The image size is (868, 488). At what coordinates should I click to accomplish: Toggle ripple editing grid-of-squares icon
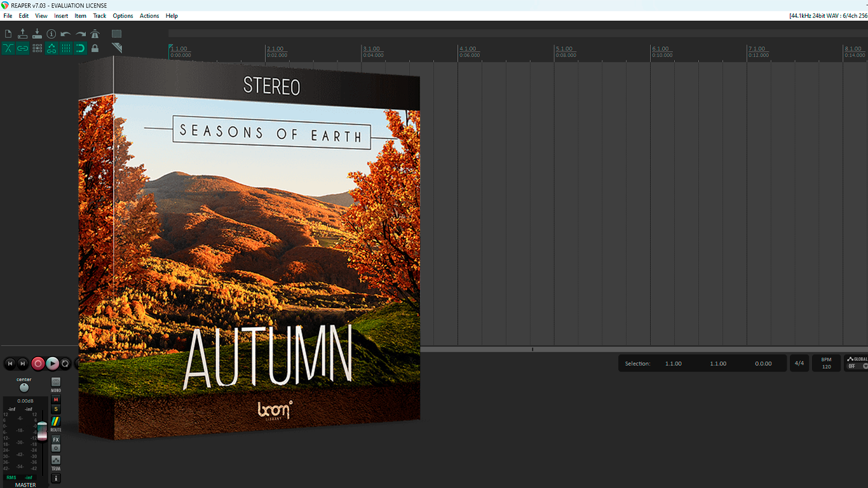tap(37, 48)
